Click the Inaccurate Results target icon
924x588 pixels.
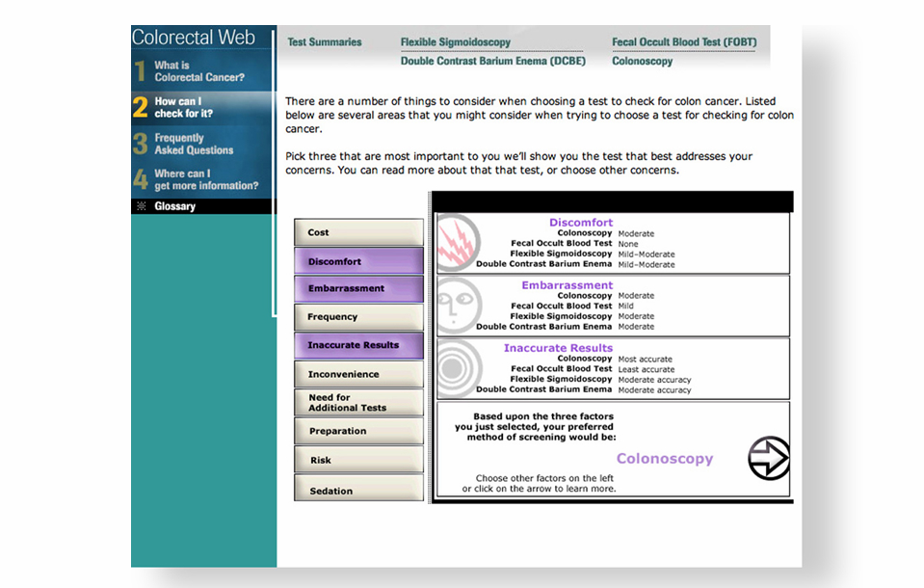pyautogui.click(x=456, y=367)
